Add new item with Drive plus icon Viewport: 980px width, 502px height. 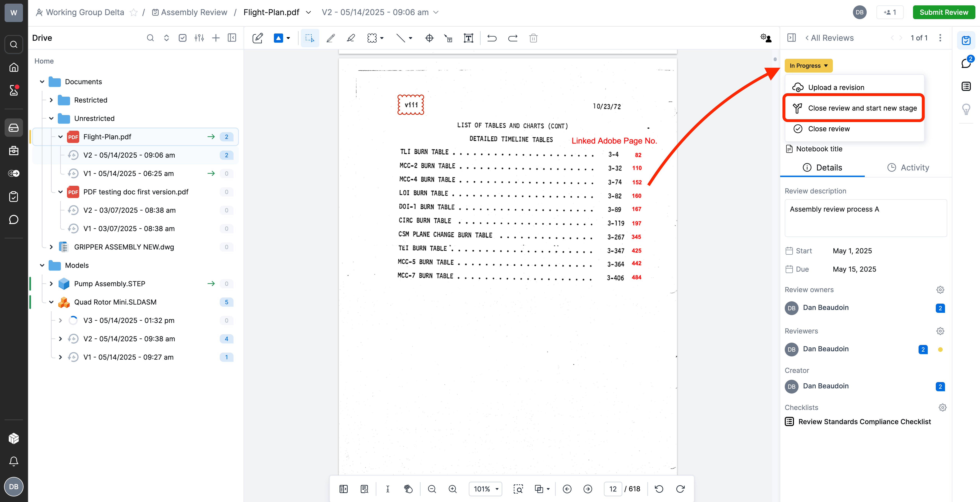click(x=216, y=38)
